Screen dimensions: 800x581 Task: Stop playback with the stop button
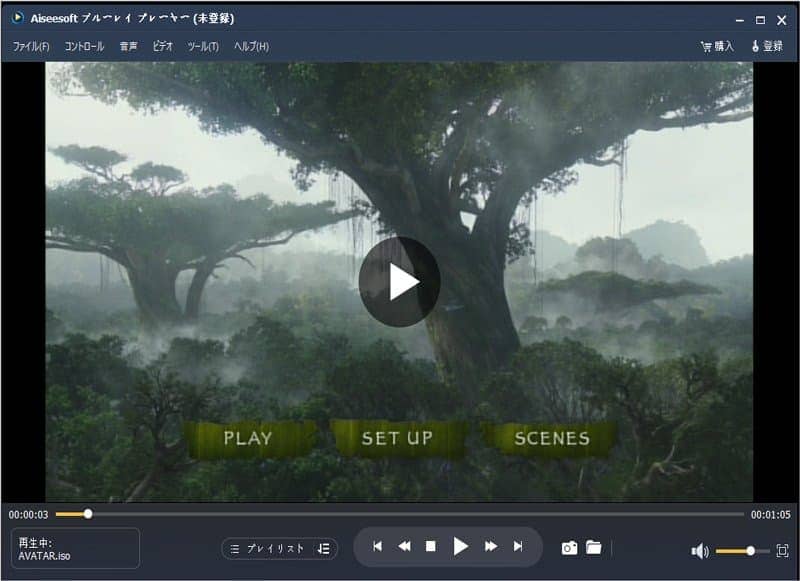(x=431, y=546)
